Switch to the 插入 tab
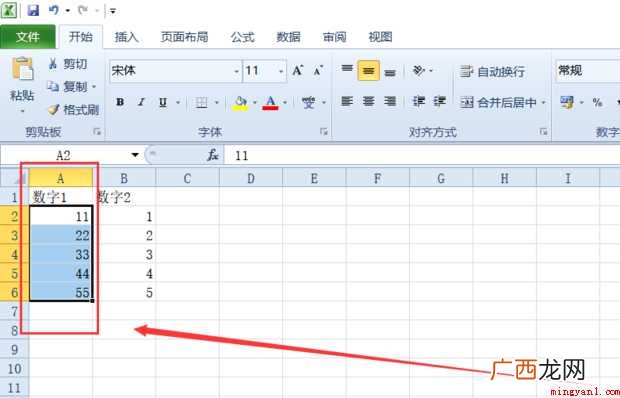The width and height of the screenshot is (620, 398). pyautogui.click(x=127, y=37)
